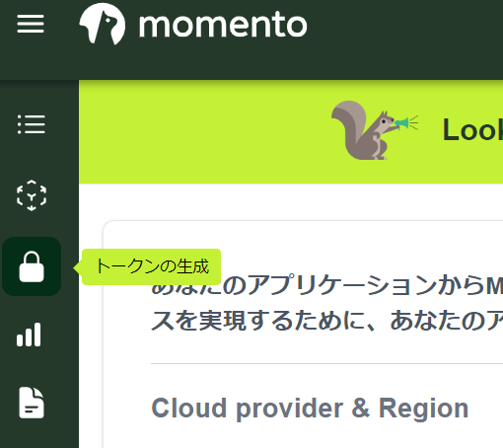Open the hamburger navigation menu
The width and height of the screenshot is (503, 448).
tap(31, 24)
